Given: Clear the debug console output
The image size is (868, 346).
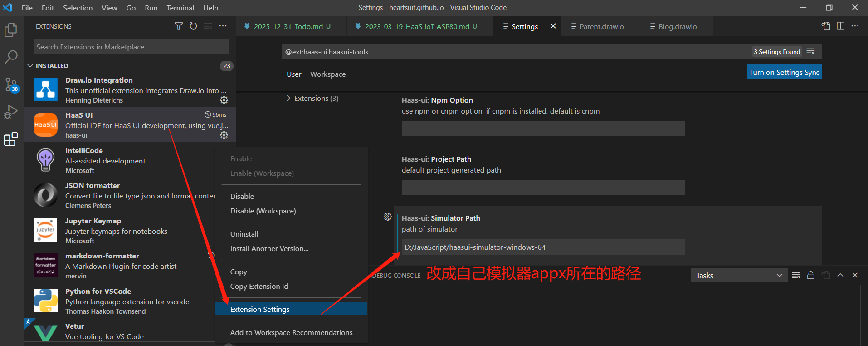Looking at the screenshot, I should tap(796, 275).
